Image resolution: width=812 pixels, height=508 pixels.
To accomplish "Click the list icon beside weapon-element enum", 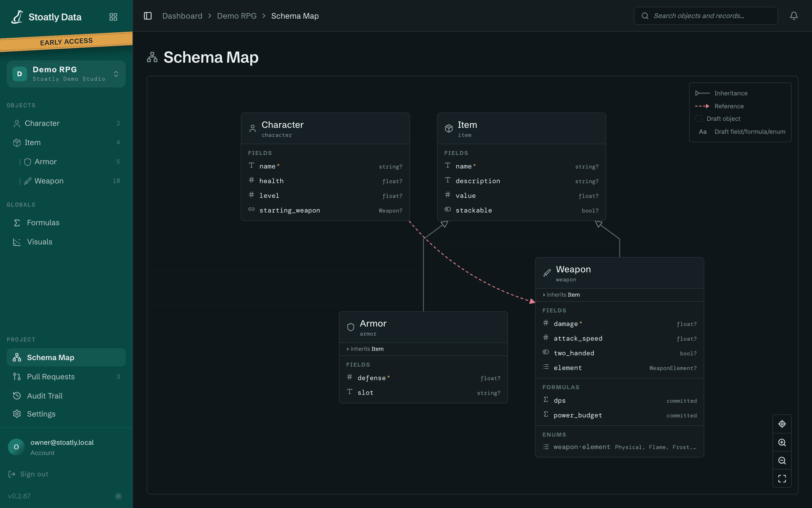I will point(546,447).
